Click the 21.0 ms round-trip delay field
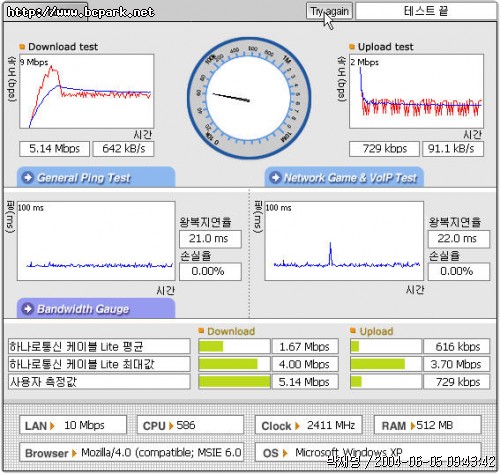The width and height of the screenshot is (500, 474). tap(210, 239)
